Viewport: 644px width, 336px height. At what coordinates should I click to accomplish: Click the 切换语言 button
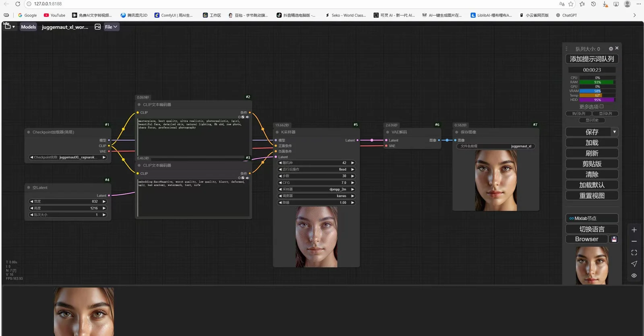pyautogui.click(x=592, y=229)
